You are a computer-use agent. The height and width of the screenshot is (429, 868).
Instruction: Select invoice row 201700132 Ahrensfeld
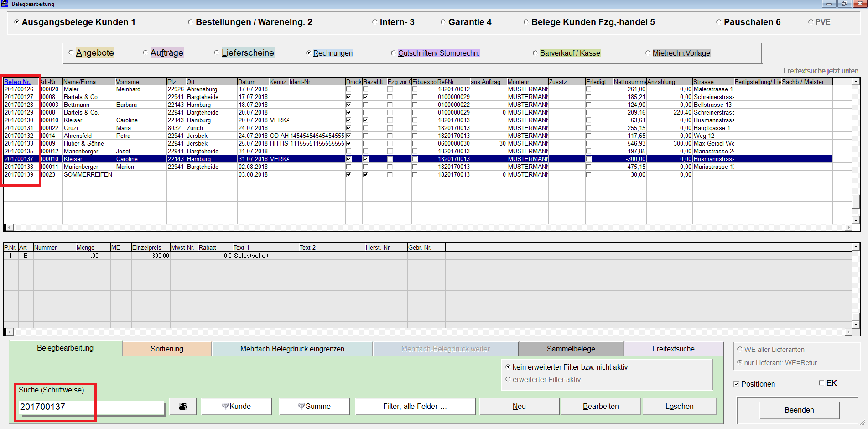(x=418, y=136)
